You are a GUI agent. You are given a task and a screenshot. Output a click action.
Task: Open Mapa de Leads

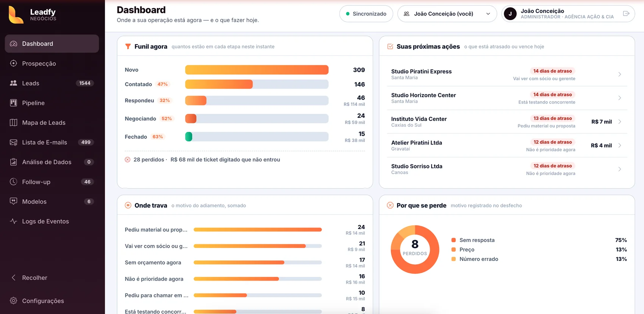pyautogui.click(x=52, y=122)
